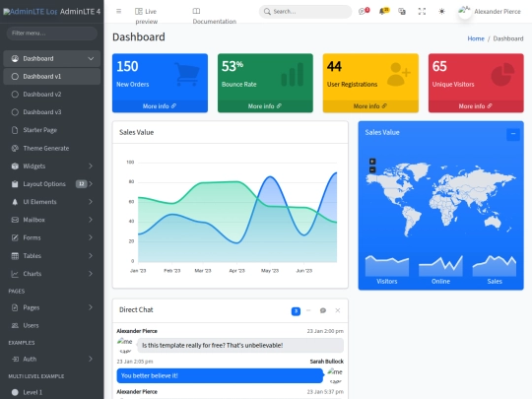Zoom in on the world map
Viewport: 532px width, 399px height.
(372, 162)
